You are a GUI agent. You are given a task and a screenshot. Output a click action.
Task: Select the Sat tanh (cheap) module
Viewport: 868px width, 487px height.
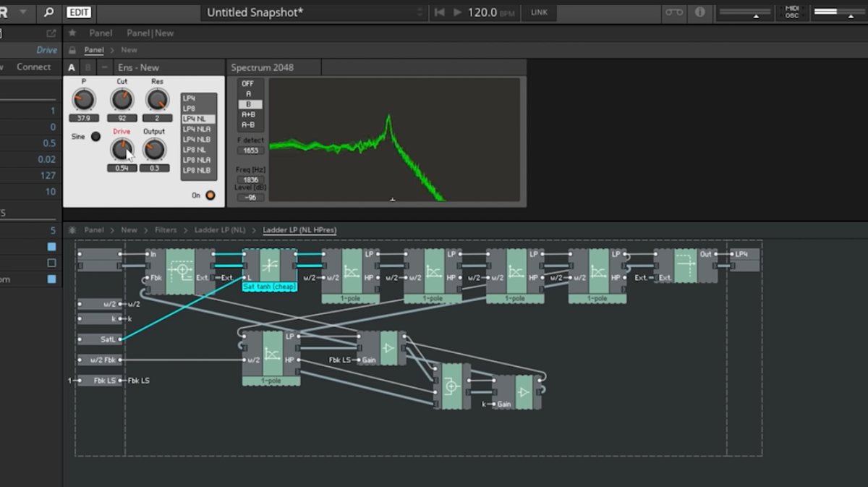click(269, 269)
